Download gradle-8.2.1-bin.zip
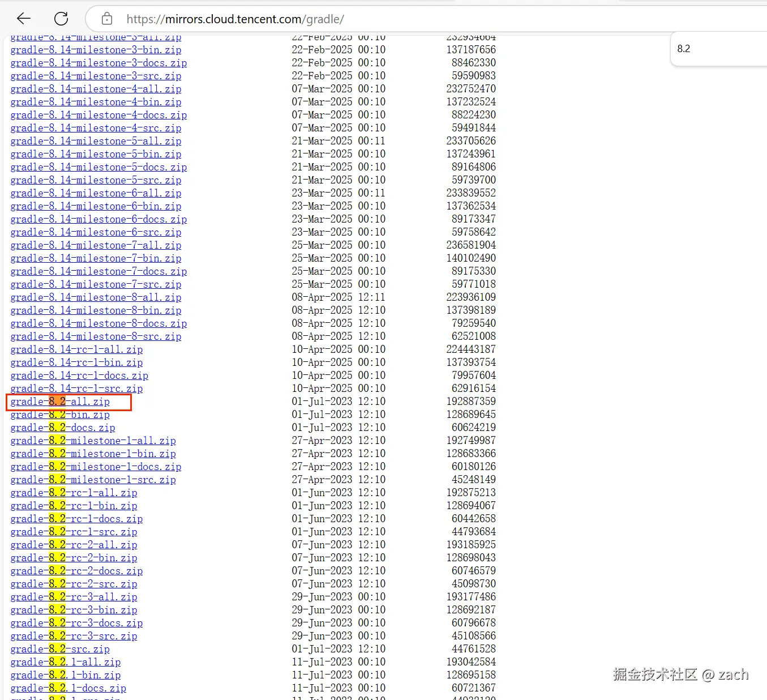This screenshot has width=767, height=700. coord(66,675)
